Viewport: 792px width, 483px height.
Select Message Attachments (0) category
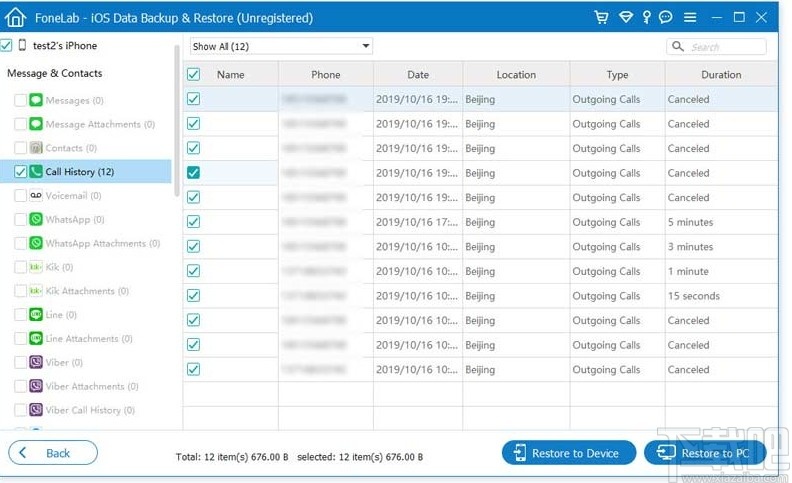click(100, 124)
